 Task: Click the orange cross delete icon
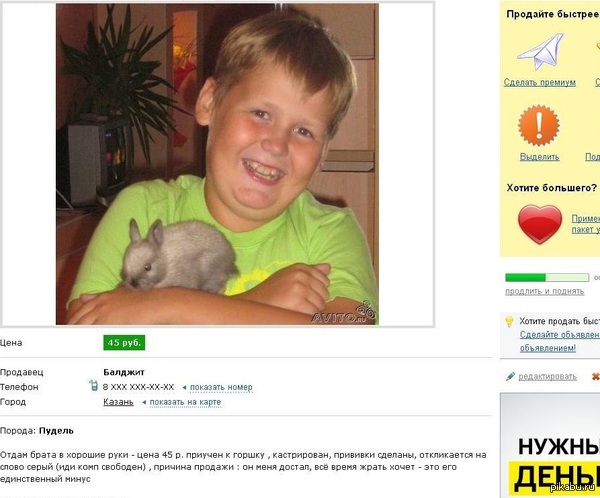coord(595,377)
